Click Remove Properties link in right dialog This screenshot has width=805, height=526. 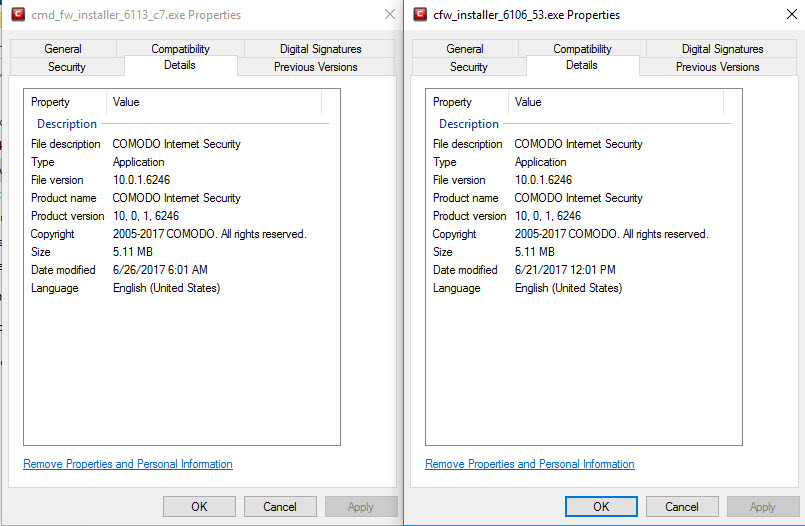coord(529,464)
